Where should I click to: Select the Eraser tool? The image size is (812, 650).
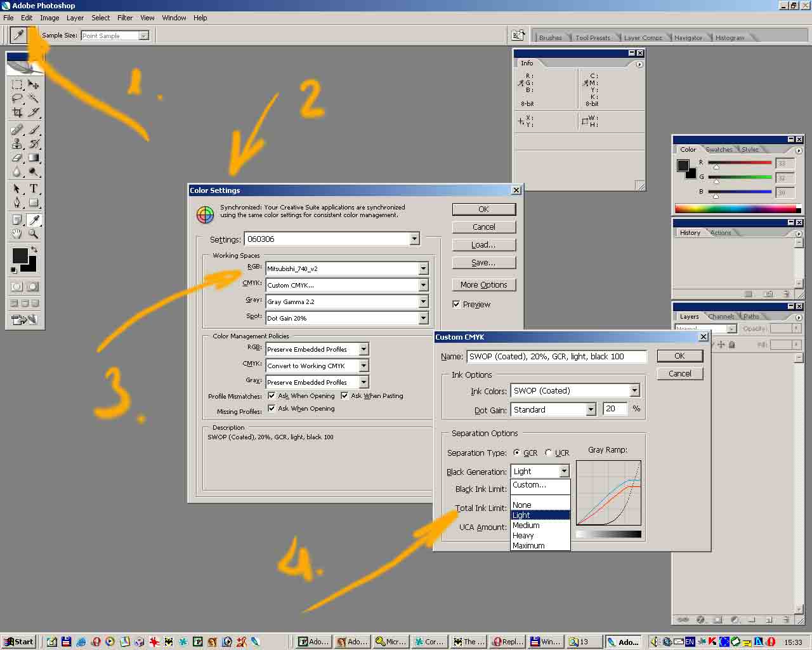tap(17, 158)
